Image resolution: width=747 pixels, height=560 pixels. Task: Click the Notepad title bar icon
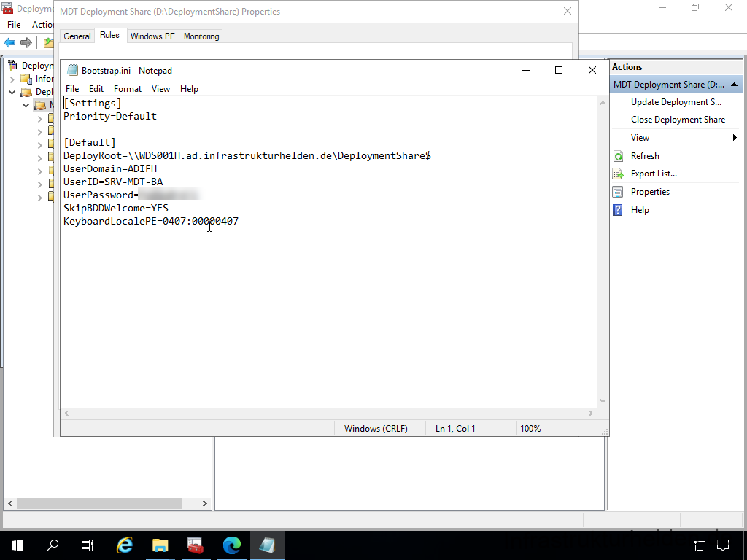[72, 70]
